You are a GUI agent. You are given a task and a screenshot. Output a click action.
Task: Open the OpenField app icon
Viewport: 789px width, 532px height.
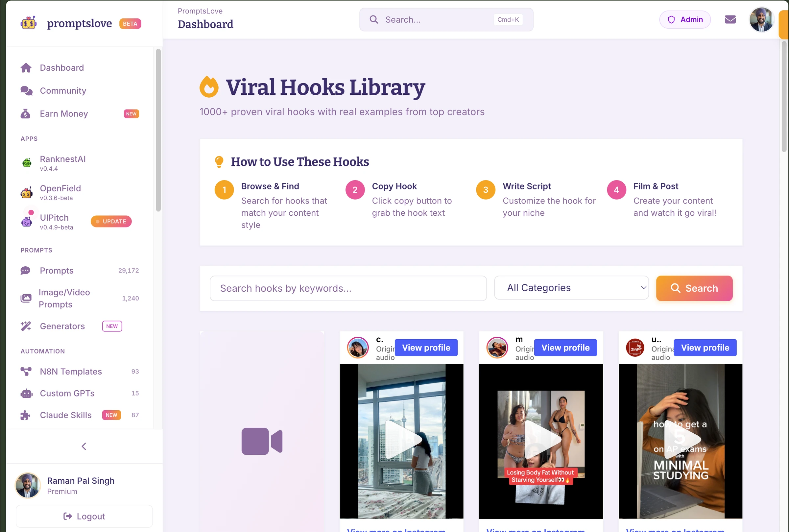point(26,192)
